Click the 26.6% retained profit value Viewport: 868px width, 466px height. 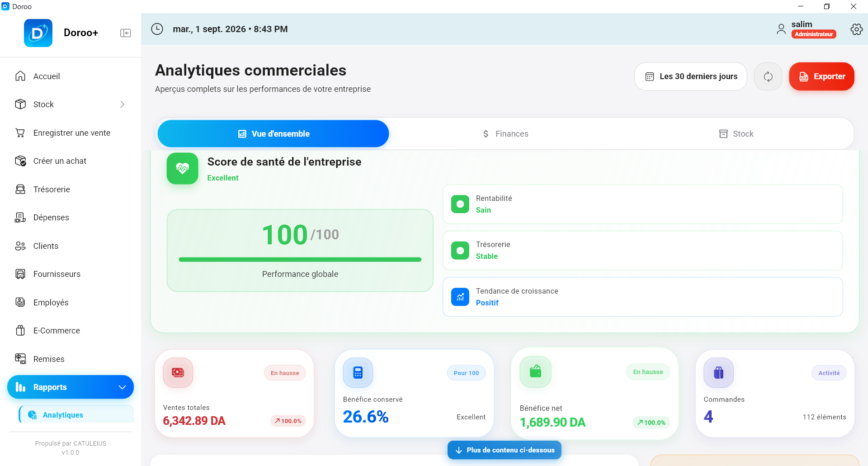pos(366,417)
